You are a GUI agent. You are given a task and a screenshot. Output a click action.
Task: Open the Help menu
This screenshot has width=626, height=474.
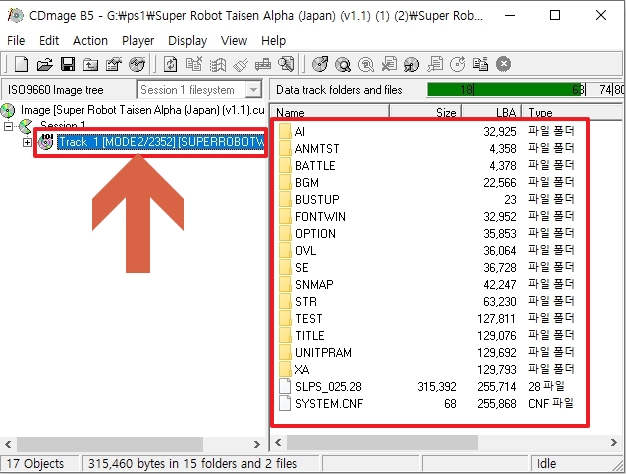273,41
